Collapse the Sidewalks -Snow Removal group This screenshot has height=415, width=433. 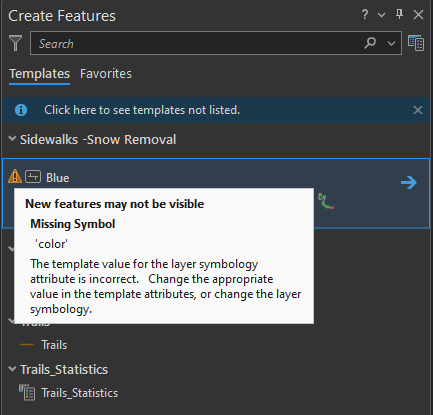[12, 139]
